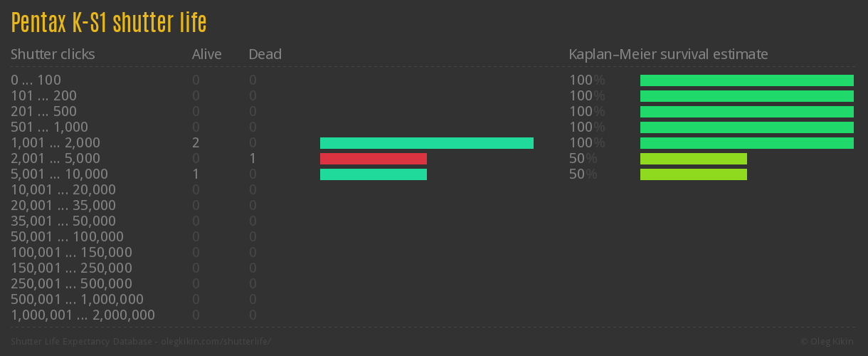Click the Kaplan–Meier survival estimate header

coord(668,54)
